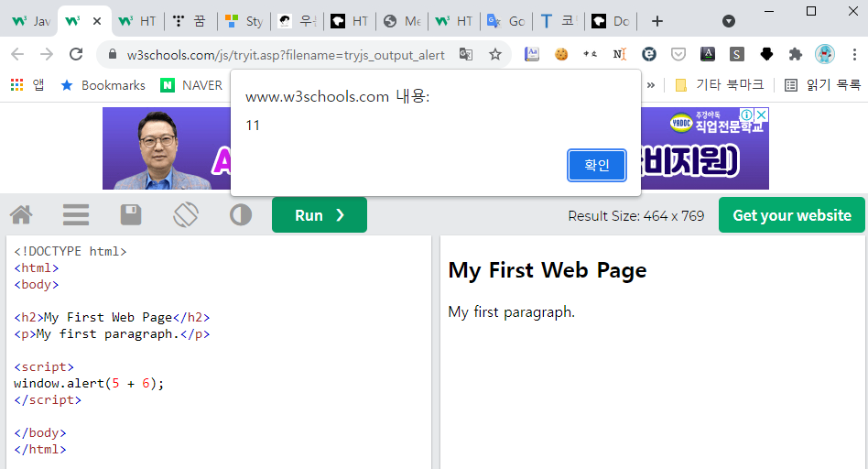Screen dimensions: 868x469
Task: Click the Get your website button
Action: click(792, 215)
